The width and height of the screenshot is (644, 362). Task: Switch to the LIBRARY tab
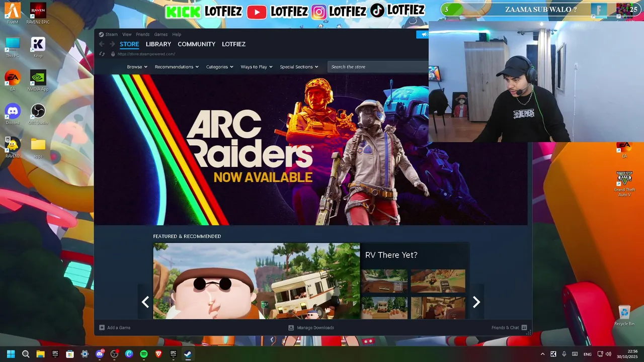click(x=158, y=44)
